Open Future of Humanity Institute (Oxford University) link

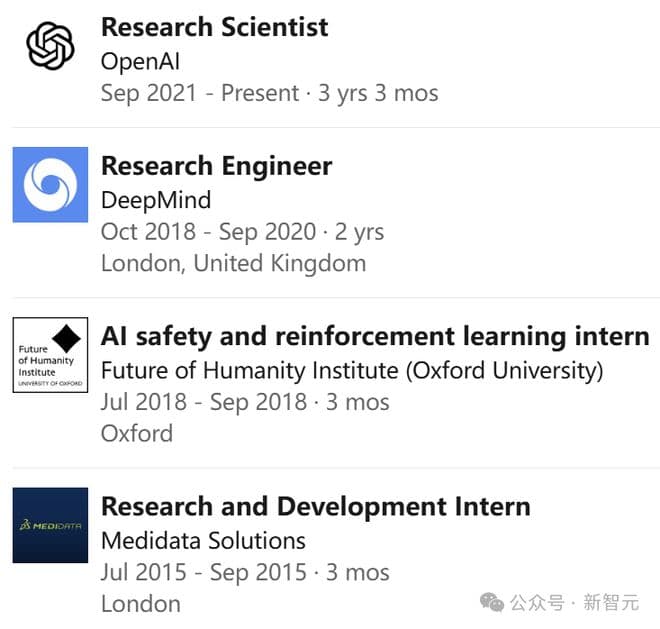click(x=352, y=371)
